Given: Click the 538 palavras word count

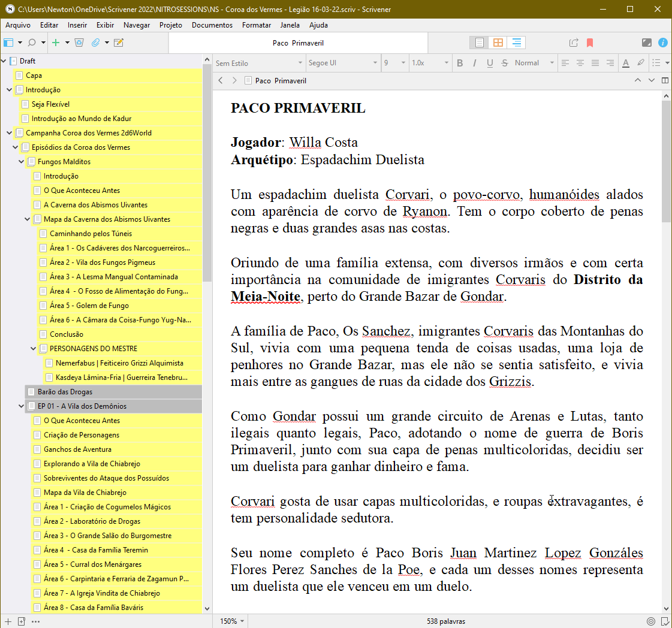Looking at the screenshot, I should [x=446, y=621].
